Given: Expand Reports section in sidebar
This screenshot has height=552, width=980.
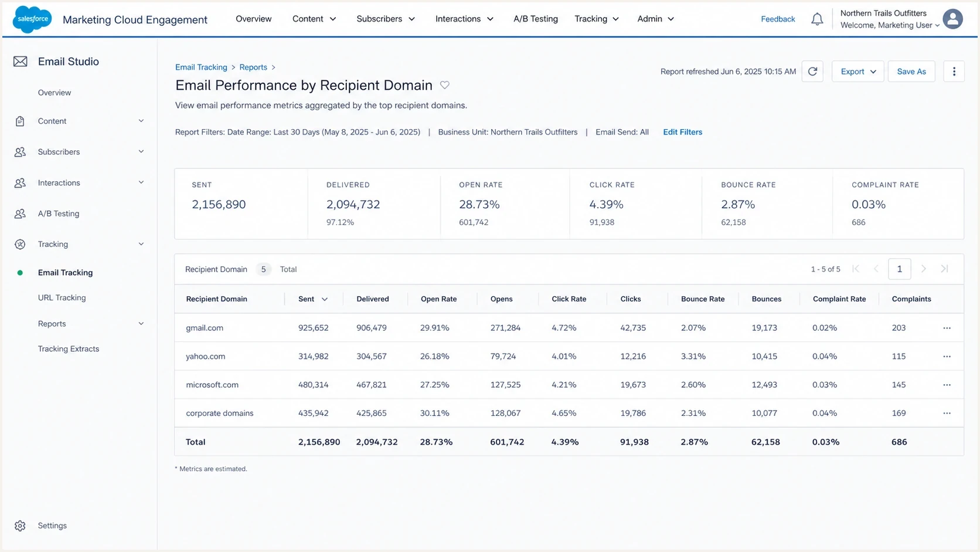Looking at the screenshot, I should pyautogui.click(x=141, y=324).
